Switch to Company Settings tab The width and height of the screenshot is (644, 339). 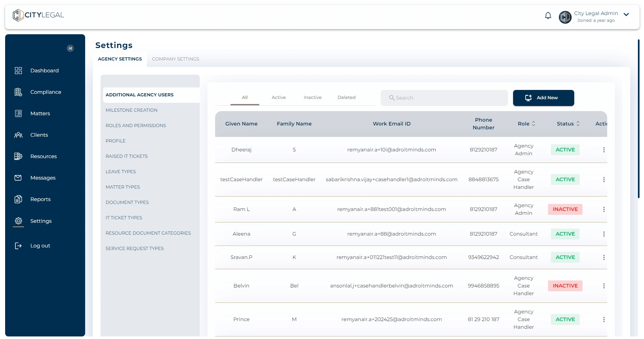coord(175,59)
